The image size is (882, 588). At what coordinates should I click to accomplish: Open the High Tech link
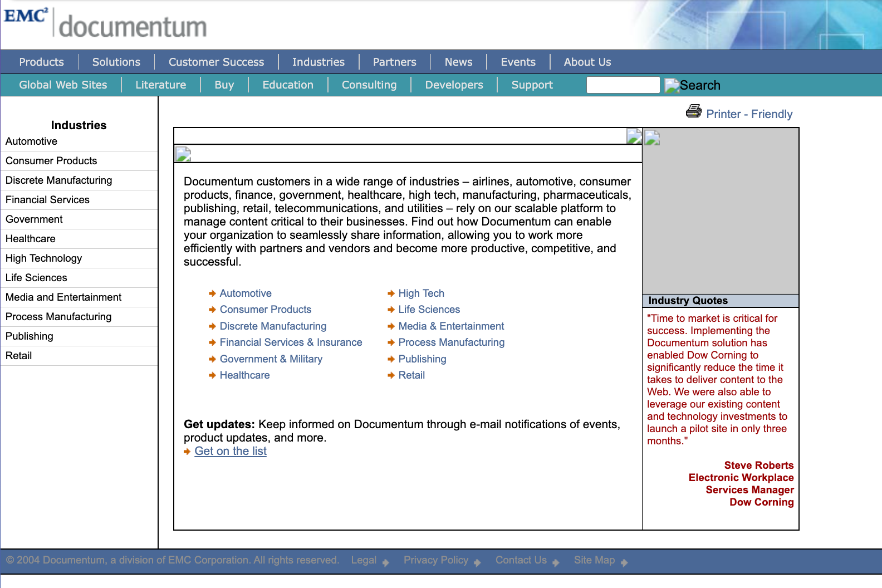pyautogui.click(x=422, y=293)
